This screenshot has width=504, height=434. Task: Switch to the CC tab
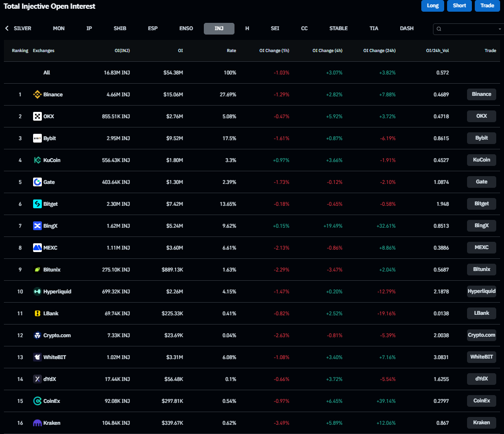(305, 28)
